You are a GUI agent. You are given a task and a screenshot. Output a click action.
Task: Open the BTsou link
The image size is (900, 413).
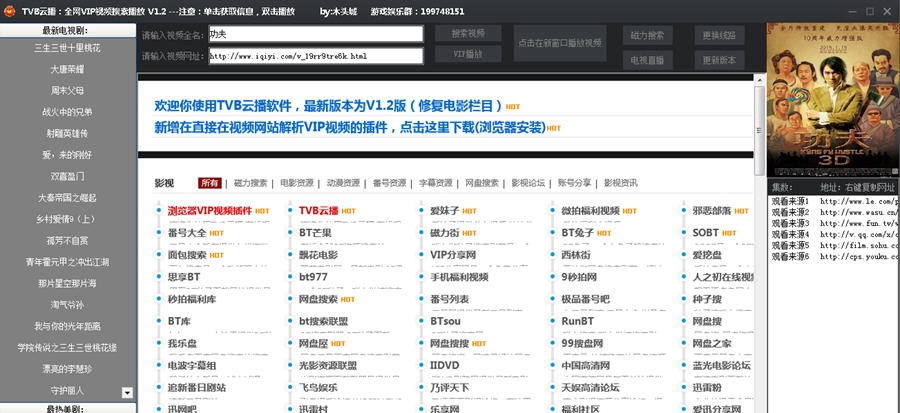445,321
